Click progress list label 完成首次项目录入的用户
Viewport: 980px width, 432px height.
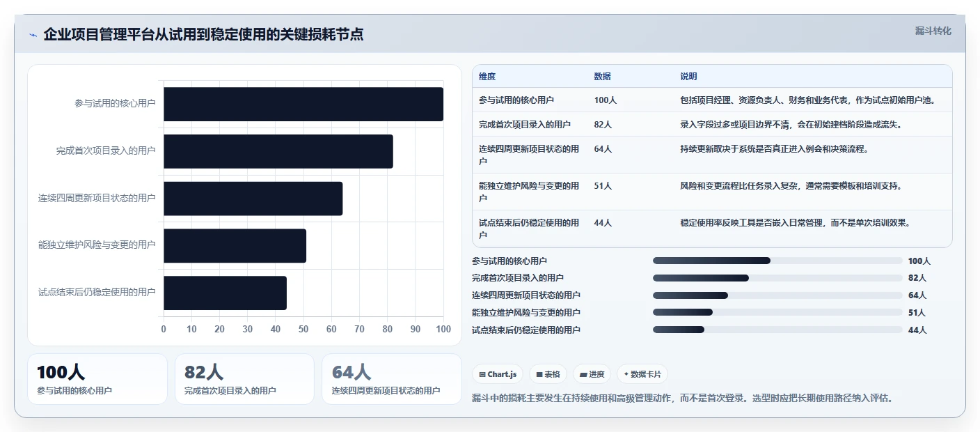click(x=518, y=278)
